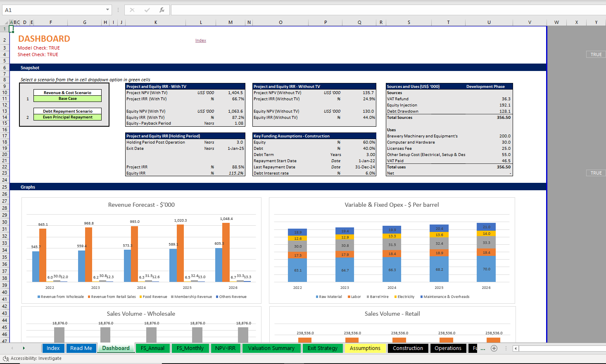
Task: Add a worksheet using the plus icon
Action: pyautogui.click(x=494, y=348)
